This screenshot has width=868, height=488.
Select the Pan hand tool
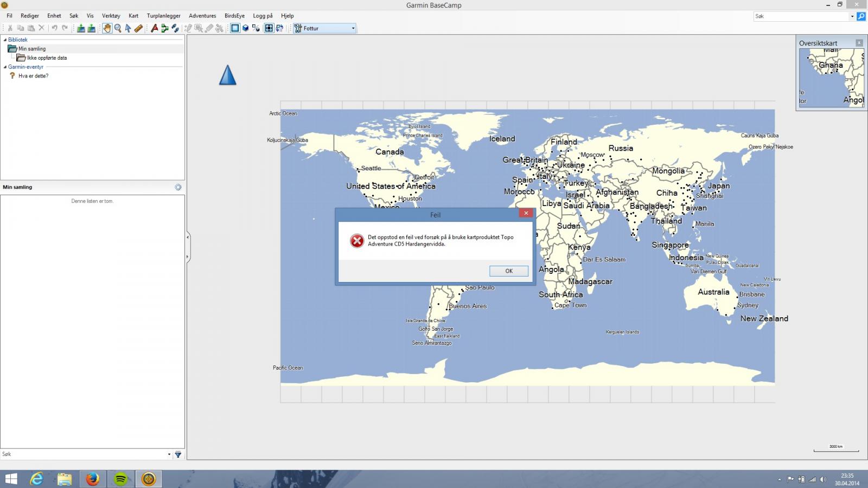click(107, 28)
